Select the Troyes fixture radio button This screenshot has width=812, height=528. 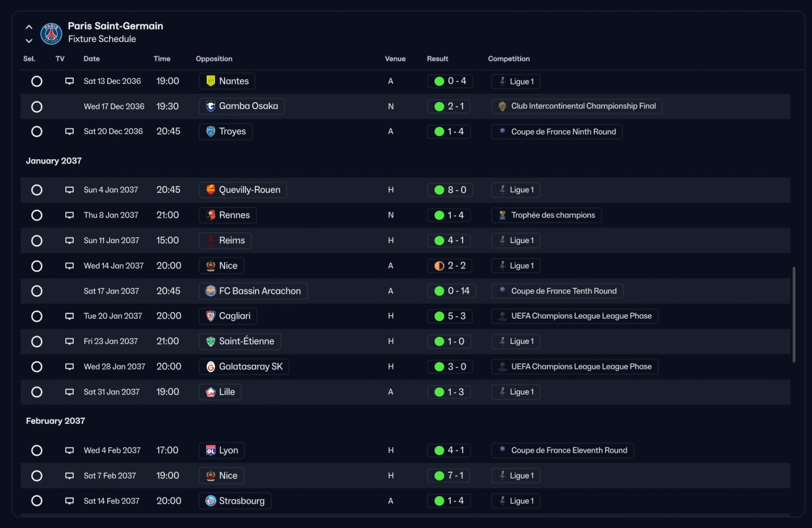(37, 131)
